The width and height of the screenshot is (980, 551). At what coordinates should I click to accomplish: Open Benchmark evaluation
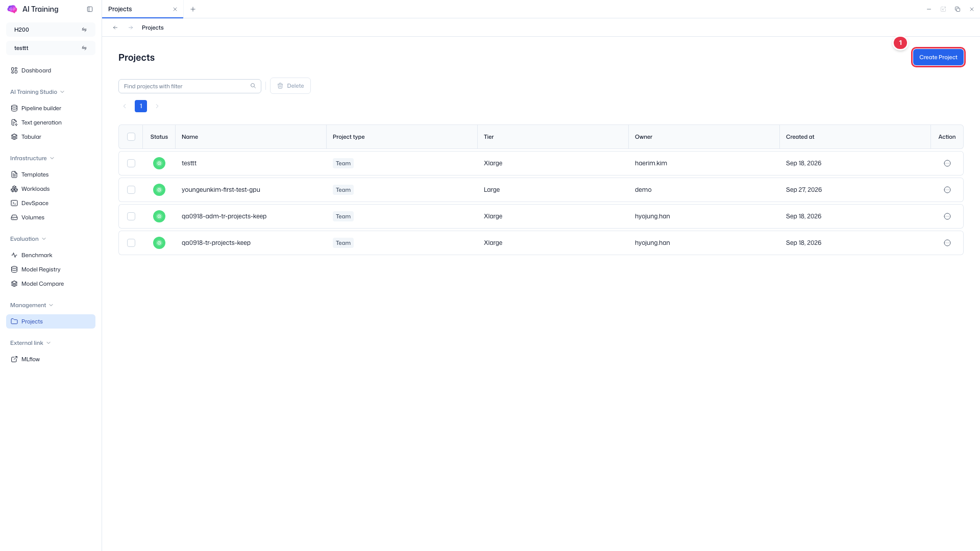pyautogui.click(x=51, y=255)
